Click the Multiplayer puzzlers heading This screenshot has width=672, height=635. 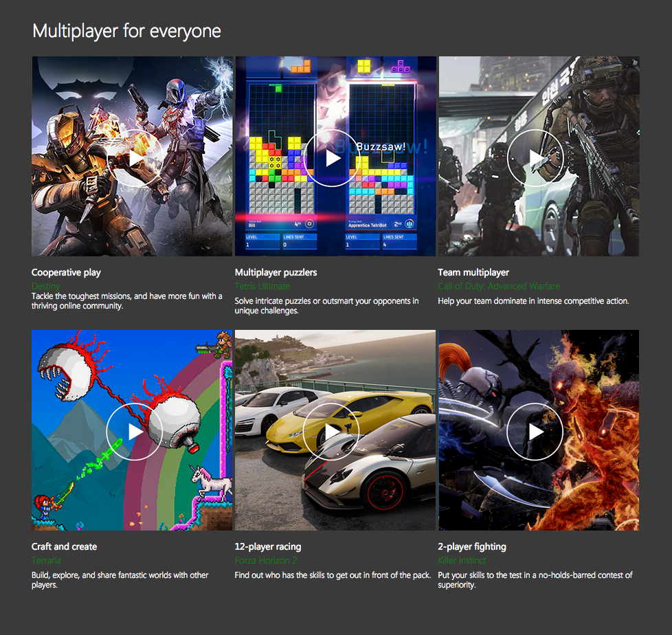pos(276,272)
